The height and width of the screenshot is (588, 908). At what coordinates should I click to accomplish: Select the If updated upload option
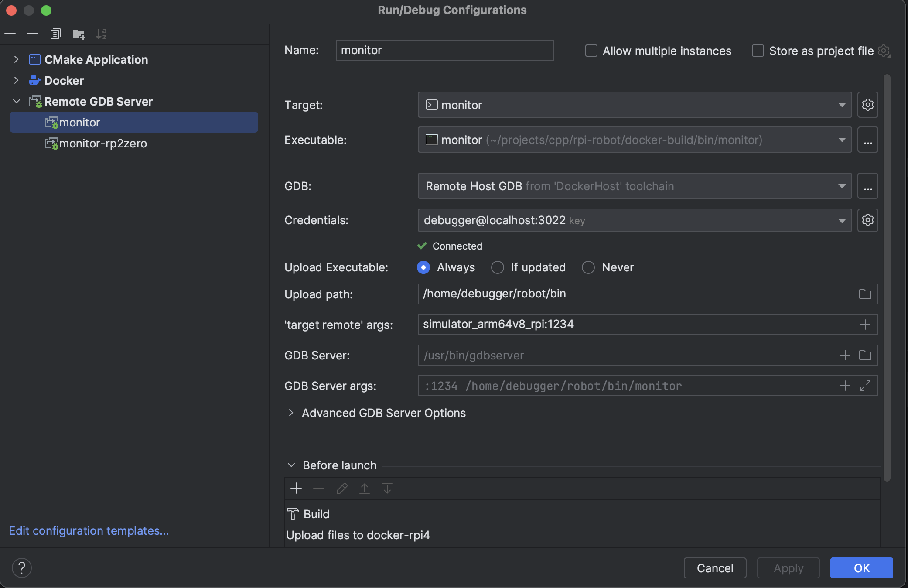tap(498, 267)
